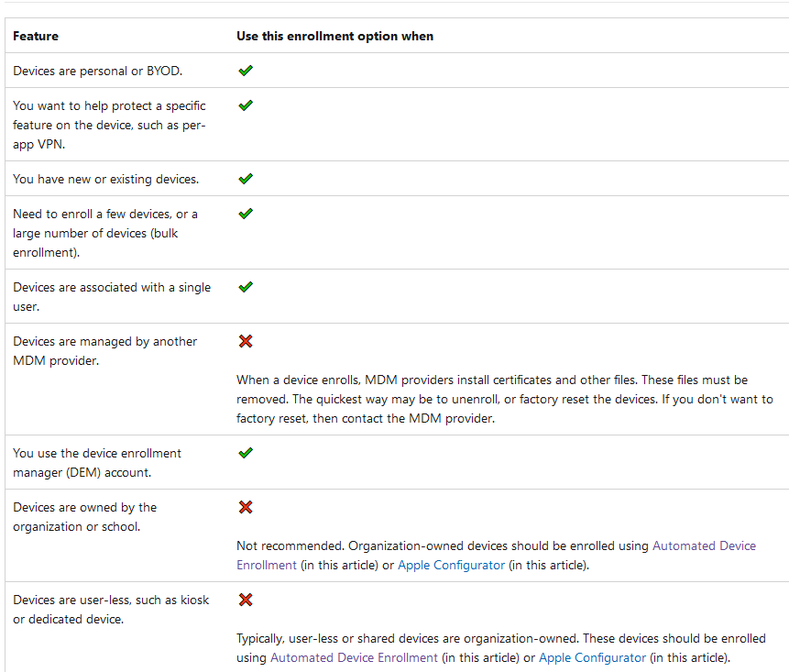Screen dimensions: 789x672
Task: Click the 'Devices are personal or BYOD' text
Action: click(97, 71)
